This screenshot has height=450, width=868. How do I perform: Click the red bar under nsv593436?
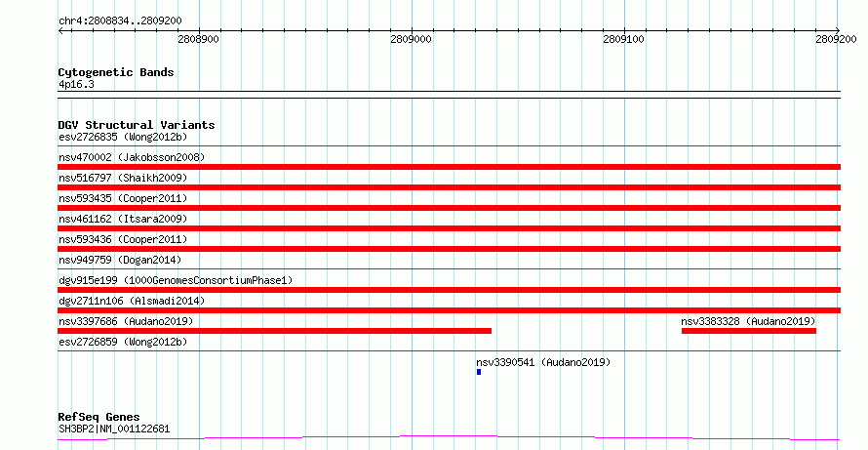click(449, 249)
